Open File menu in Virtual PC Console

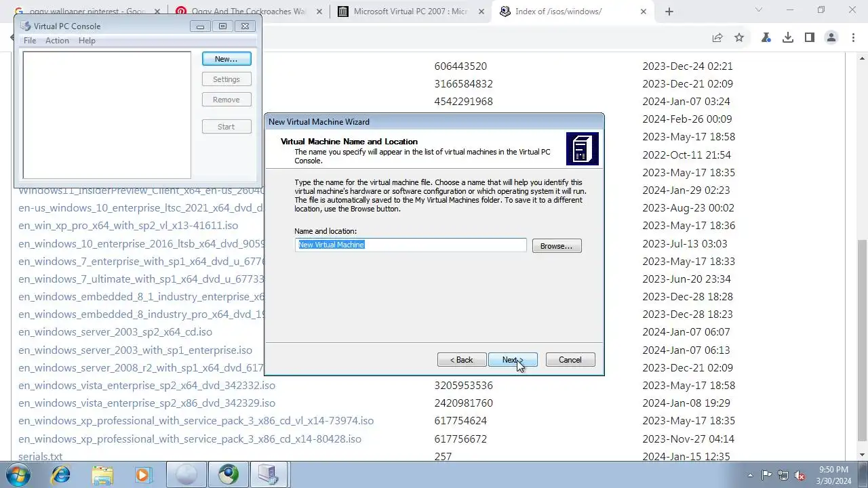coord(30,41)
